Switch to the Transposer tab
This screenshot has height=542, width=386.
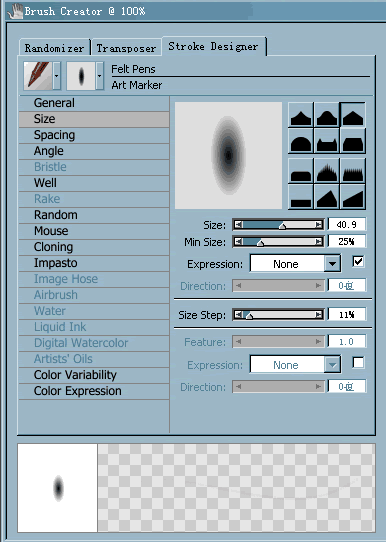[x=126, y=48]
